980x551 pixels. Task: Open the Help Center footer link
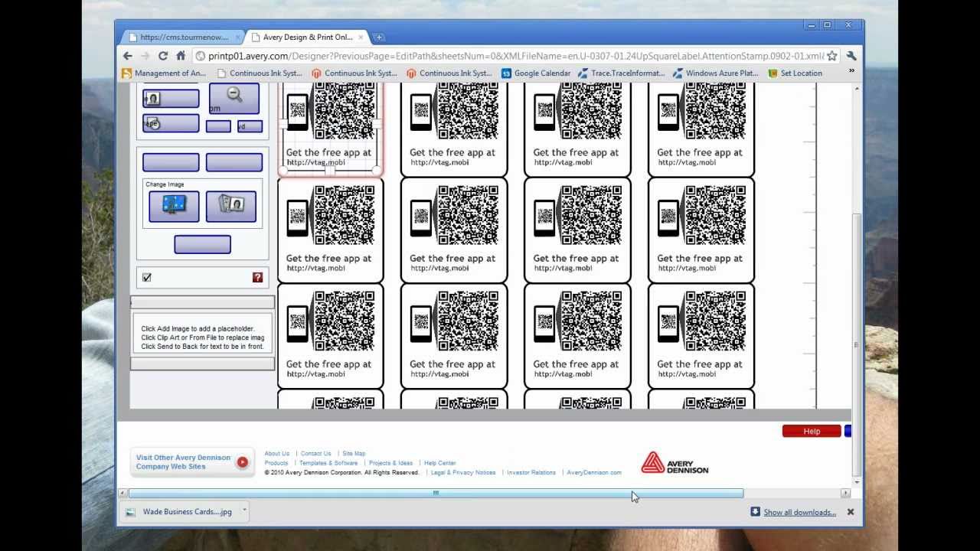[x=440, y=463]
